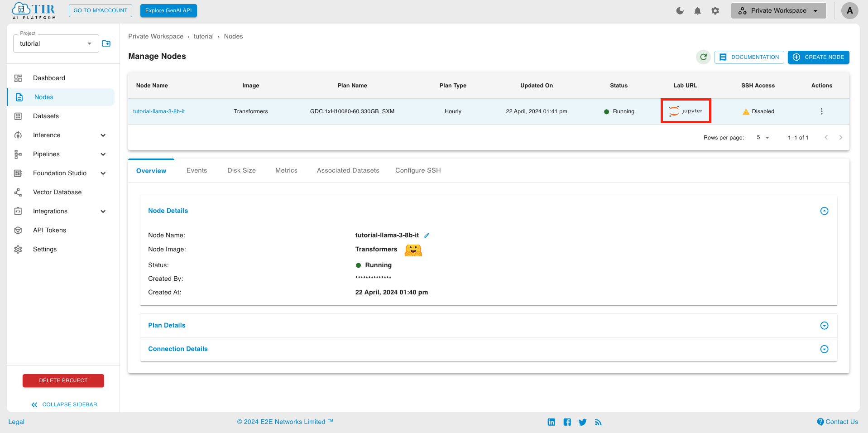This screenshot has width=868, height=433.
Task: Open the Nodes sidebar menu item
Action: pyautogui.click(x=61, y=97)
